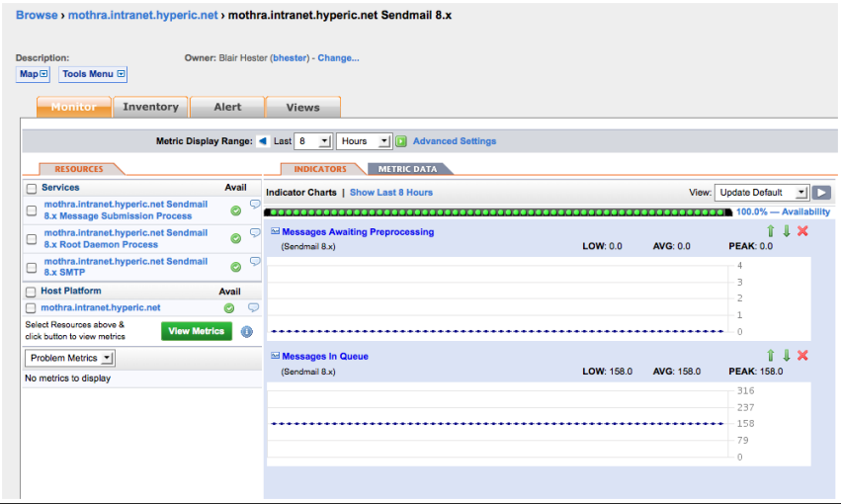841x504 pixels.
Task: Open the Metric Data tab
Action: 408,169
